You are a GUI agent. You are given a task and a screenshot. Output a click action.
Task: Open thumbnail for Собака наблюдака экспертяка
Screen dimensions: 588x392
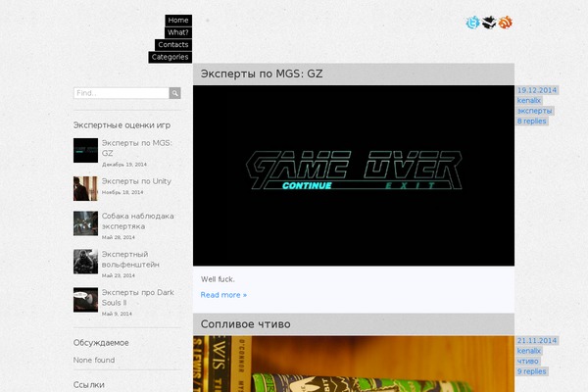click(x=85, y=223)
